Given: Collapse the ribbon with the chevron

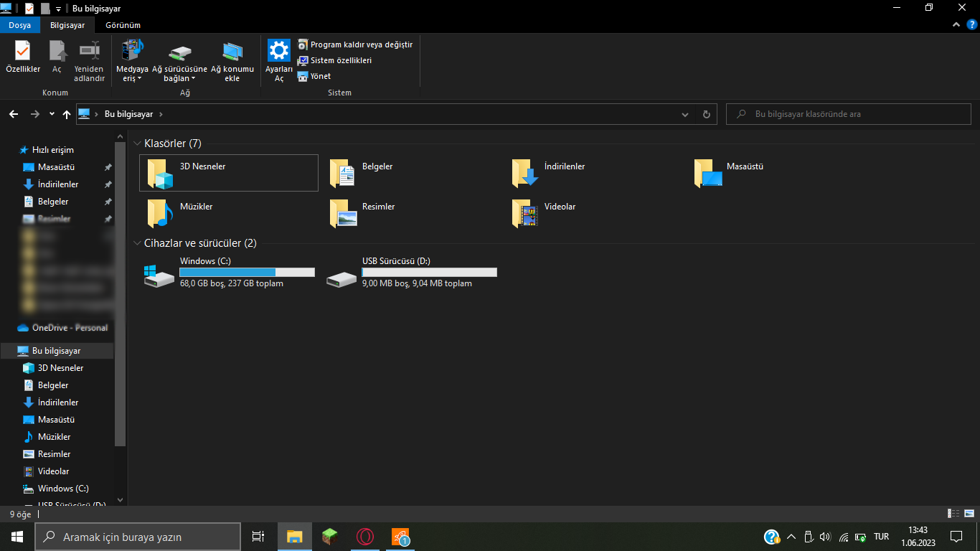Looking at the screenshot, I should [956, 25].
